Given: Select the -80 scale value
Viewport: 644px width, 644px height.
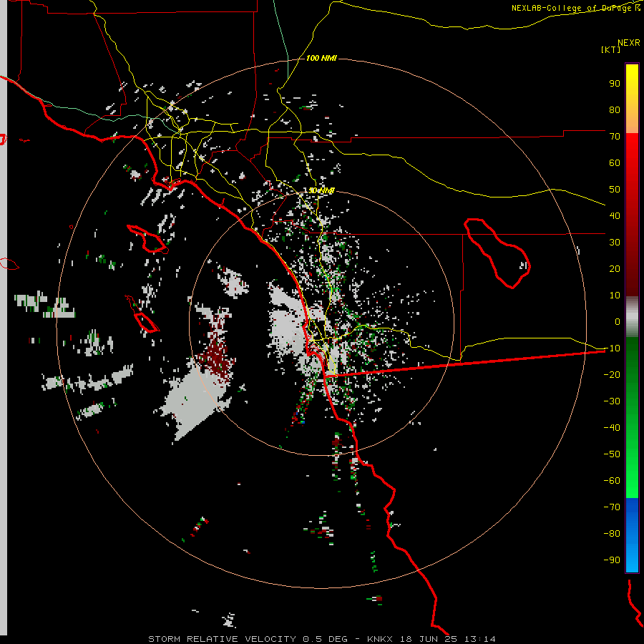Looking at the screenshot, I should point(612,534).
